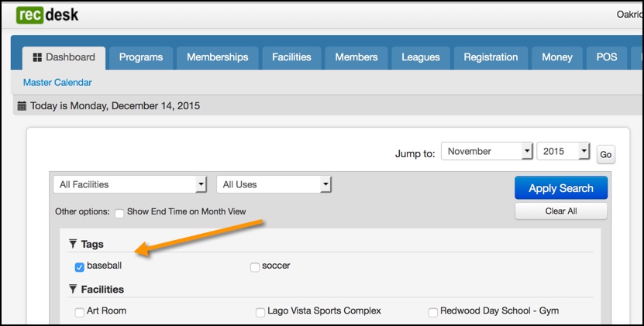Open the Master Calendar link
The height and width of the screenshot is (326, 644).
pyautogui.click(x=57, y=83)
